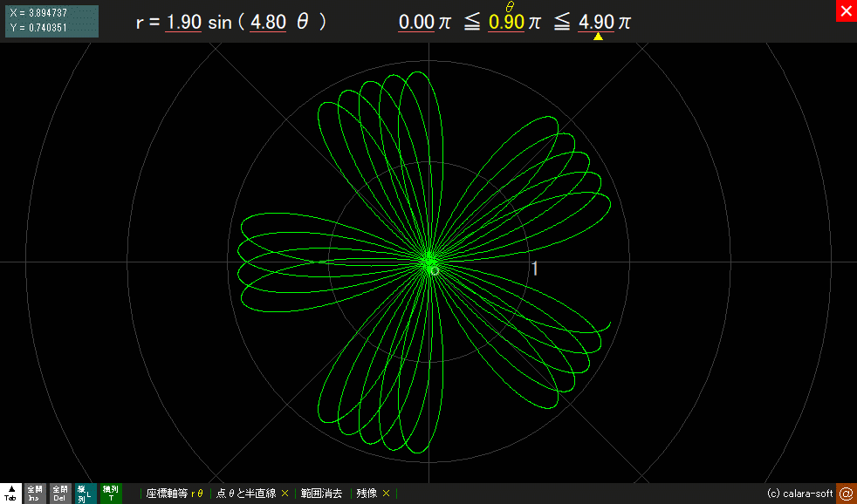Toggle the 座標軸等 rθ axes option
This screenshot has height=504, width=857.
(175, 494)
